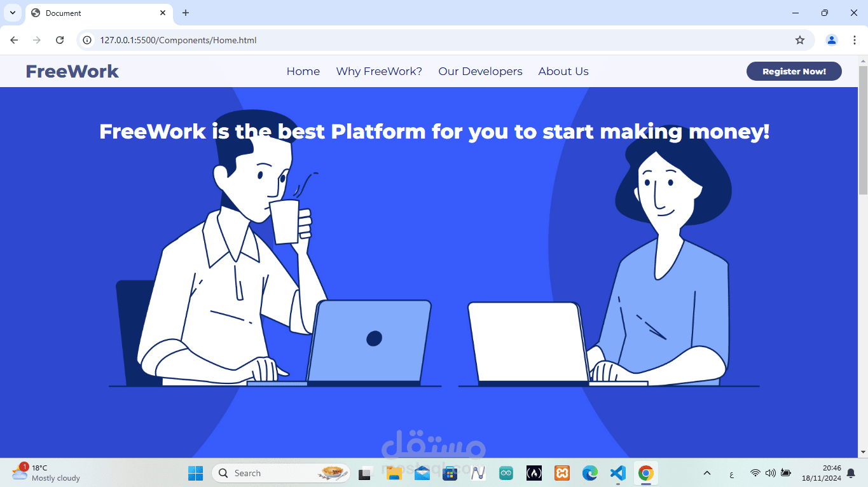Open Arduino IDE taskbar icon
Screen dimensions: 868x487
point(506,473)
